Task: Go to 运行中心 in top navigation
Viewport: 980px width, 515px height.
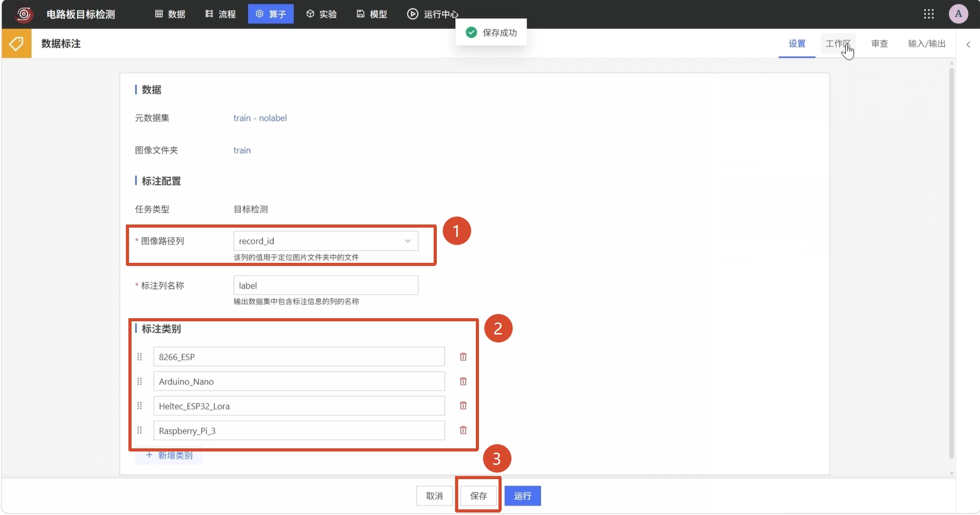Action: point(432,14)
